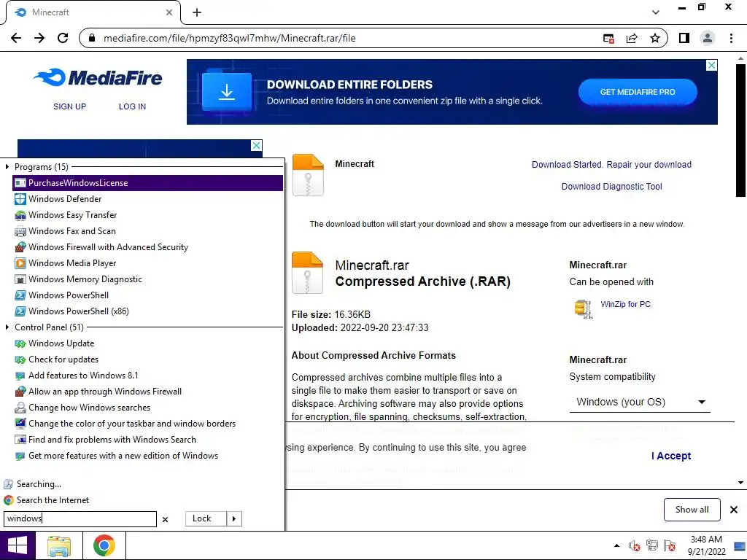Click the Windows Update icon
Image resolution: width=747 pixels, height=560 pixels.
coord(20,344)
